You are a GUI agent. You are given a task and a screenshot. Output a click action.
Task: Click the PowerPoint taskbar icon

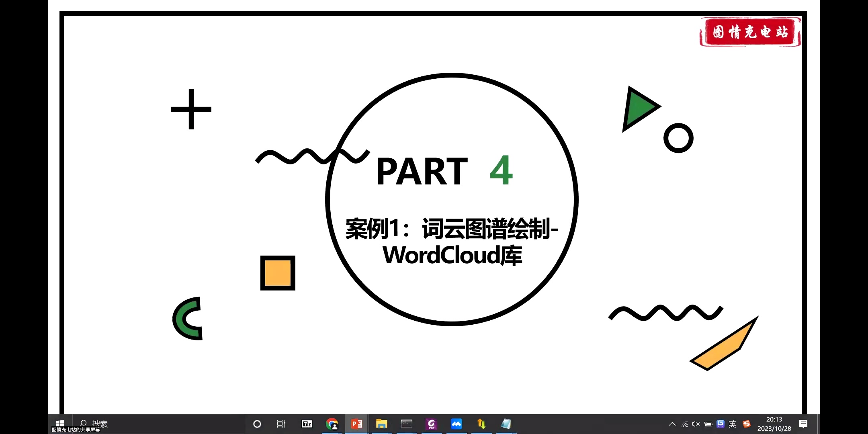click(357, 424)
